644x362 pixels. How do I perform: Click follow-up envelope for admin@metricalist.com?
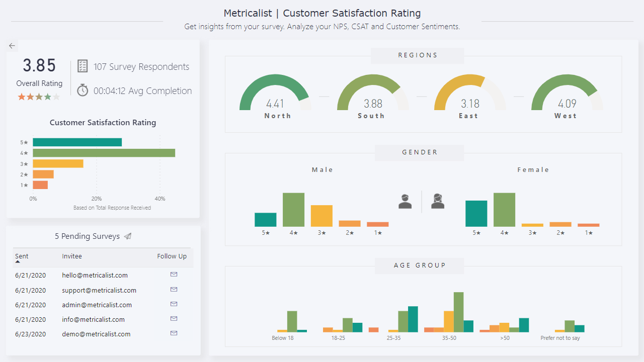174,304
